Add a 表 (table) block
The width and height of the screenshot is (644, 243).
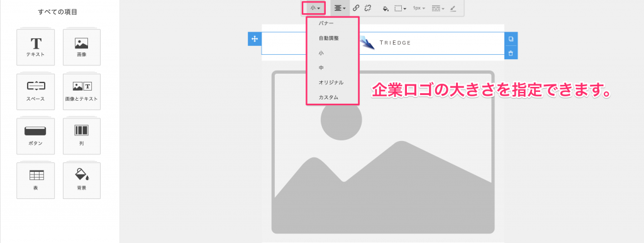coord(36,181)
